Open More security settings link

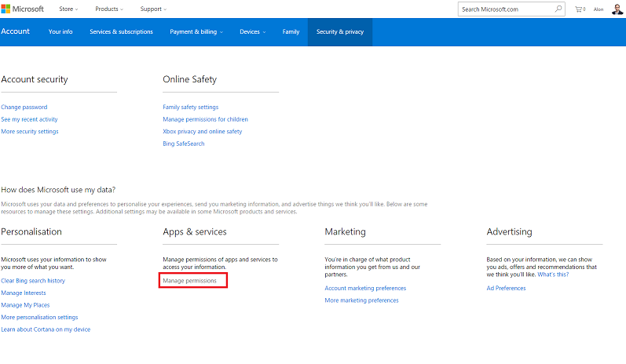(x=30, y=132)
